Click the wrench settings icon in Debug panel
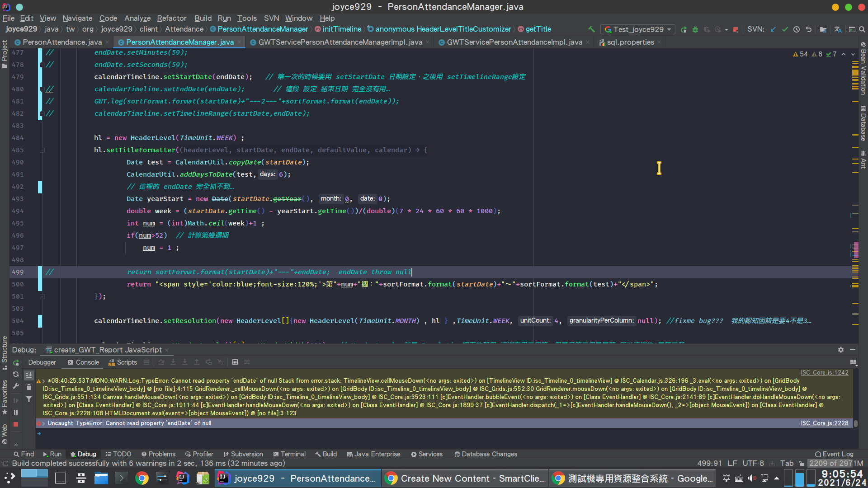The image size is (868, 488). [16, 386]
